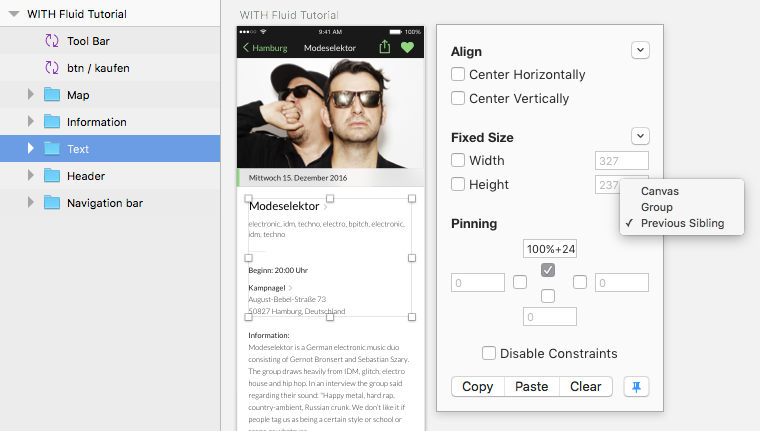Select the Tool Bar layer row

[x=110, y=41]
